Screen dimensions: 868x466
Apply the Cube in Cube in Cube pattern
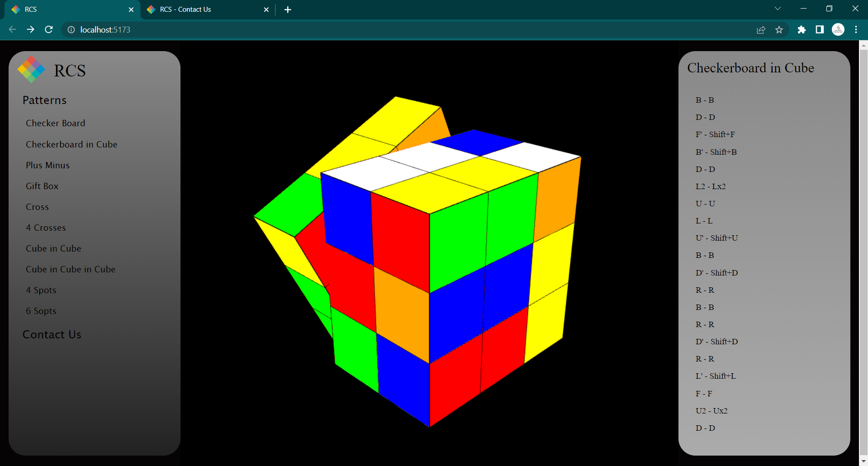pyautogui.click(x=70, y=269)
